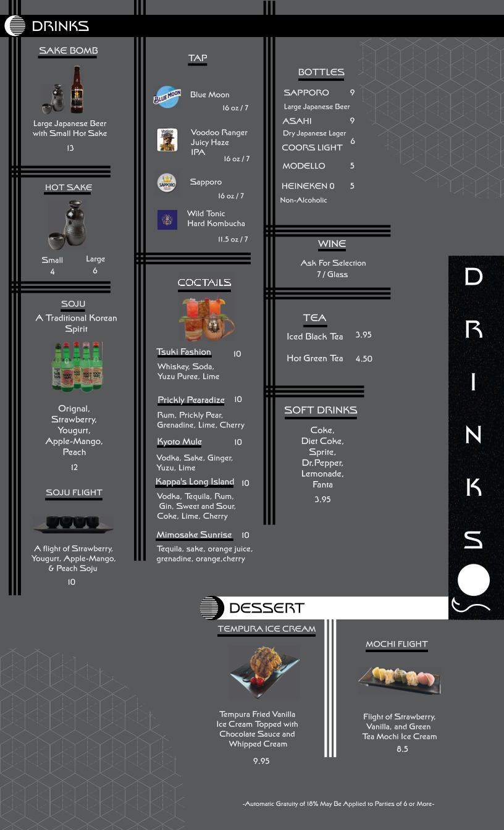This screenshot has width=504, height=830.
Task: Click the COORS LIGHT bottle entry
Action: click(x=312, y=148)
